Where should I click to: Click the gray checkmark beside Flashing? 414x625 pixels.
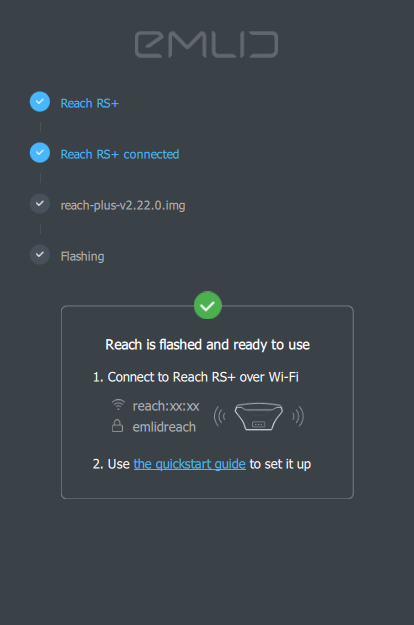pos(40,255)
